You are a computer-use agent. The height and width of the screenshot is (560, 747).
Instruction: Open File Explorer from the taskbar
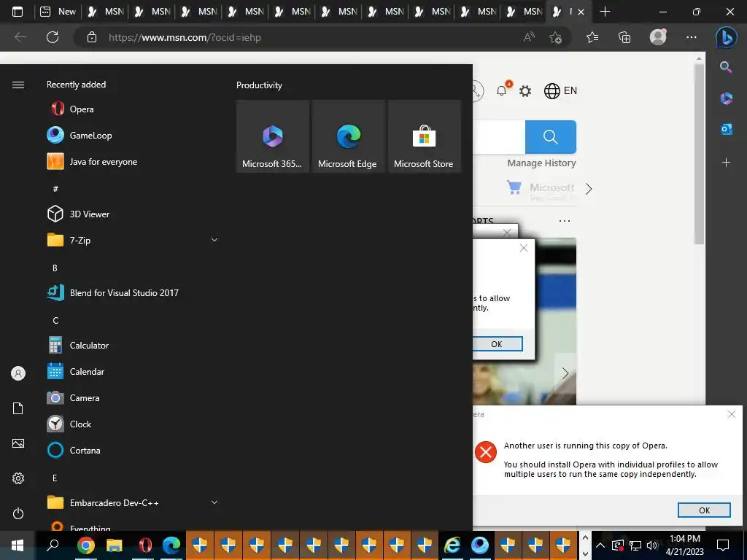(x=115, y=545)
